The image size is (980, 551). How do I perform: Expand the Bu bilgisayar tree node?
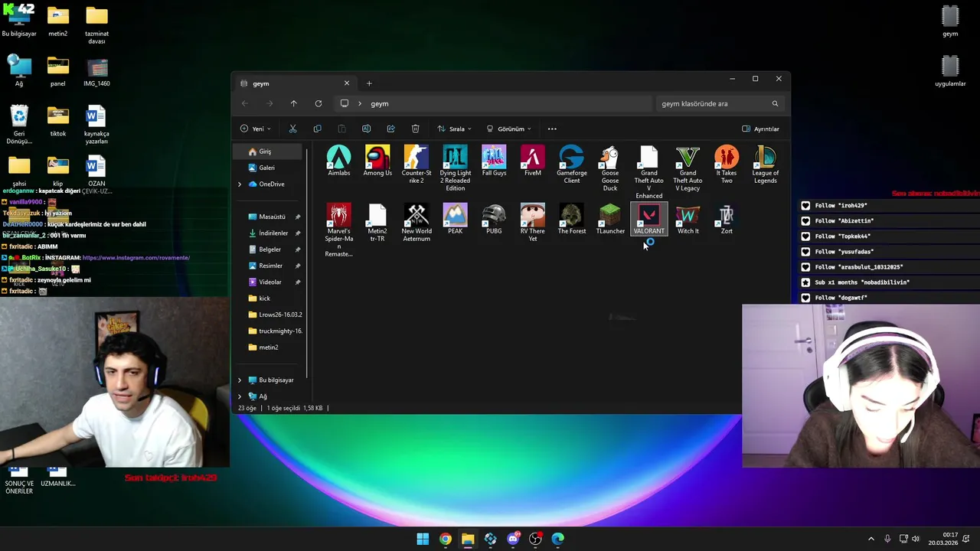tap(239, 380)
